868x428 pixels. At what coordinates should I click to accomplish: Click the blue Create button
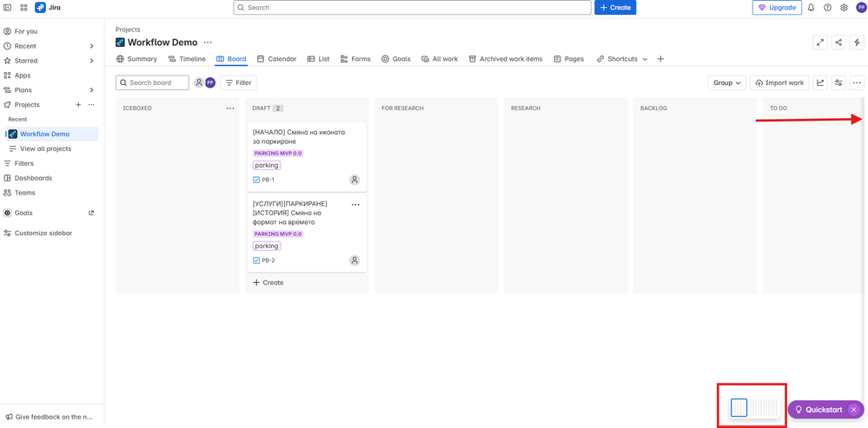(615, 8)
